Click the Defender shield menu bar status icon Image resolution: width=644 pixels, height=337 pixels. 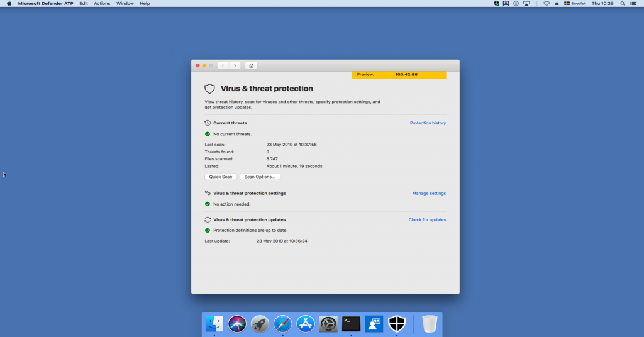pos(496,3)
